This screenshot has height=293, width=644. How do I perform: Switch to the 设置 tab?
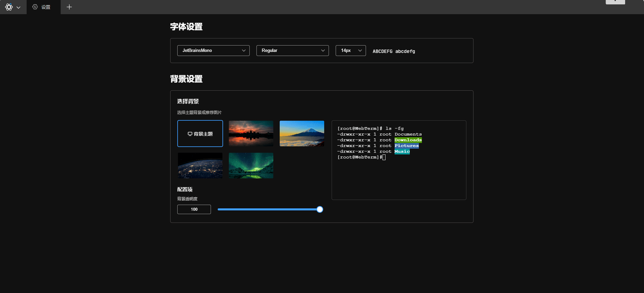coord(42,7)
